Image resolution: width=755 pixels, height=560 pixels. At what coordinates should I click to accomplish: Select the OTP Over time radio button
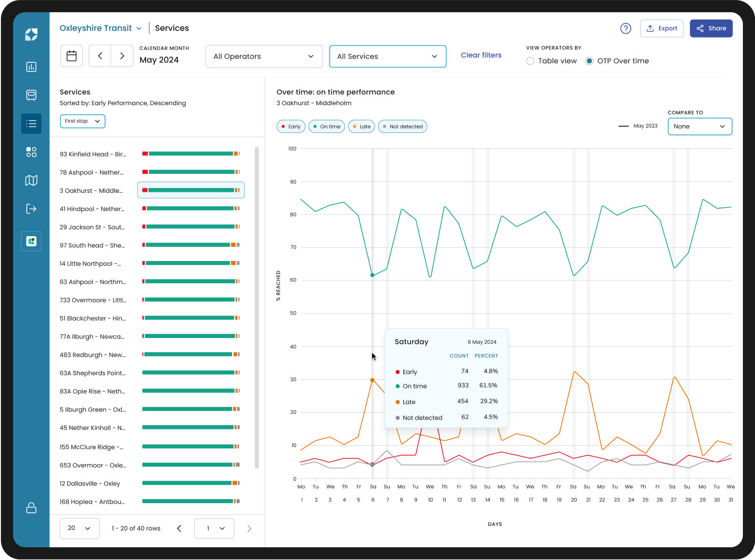click(589, 61)
